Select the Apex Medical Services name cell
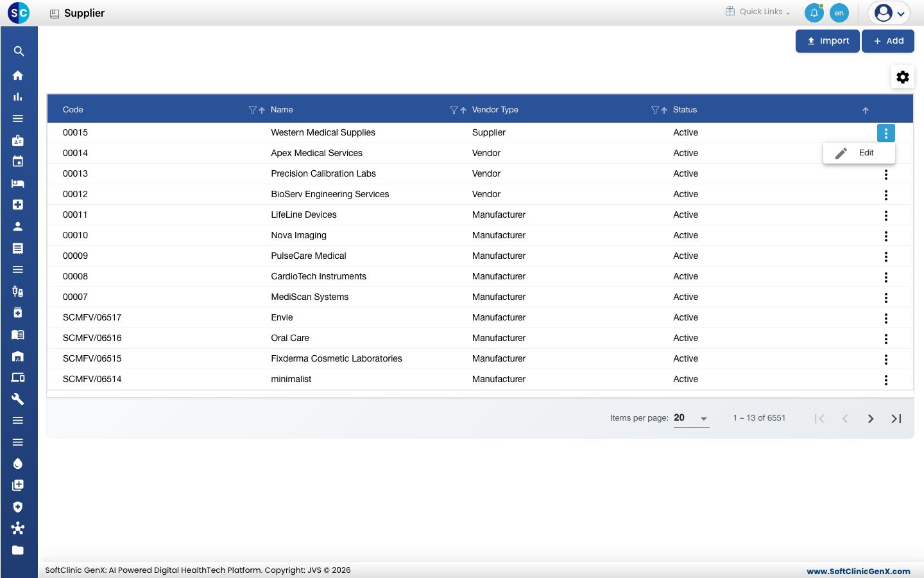 [x=316, y=153]
